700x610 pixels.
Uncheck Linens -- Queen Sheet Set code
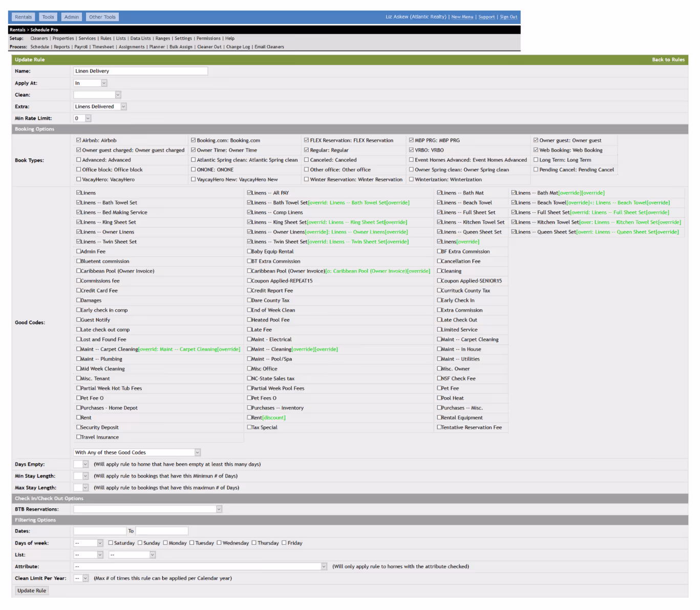439,232
